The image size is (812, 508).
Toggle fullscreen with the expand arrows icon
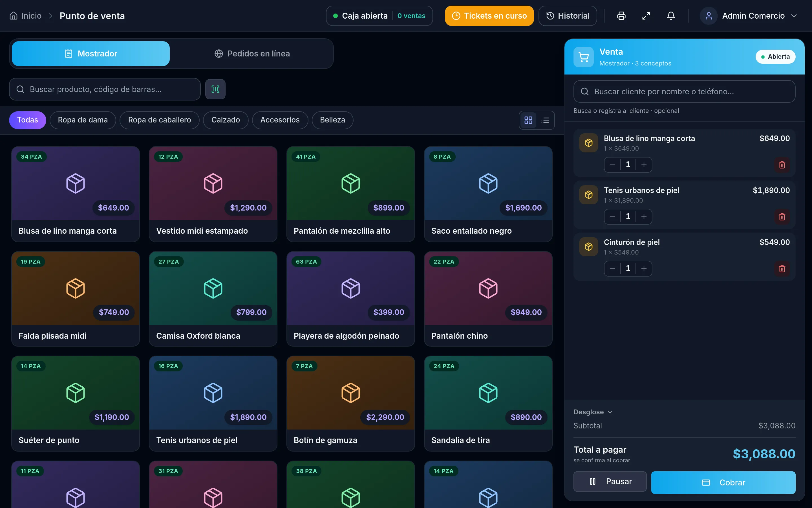[646, 16]
